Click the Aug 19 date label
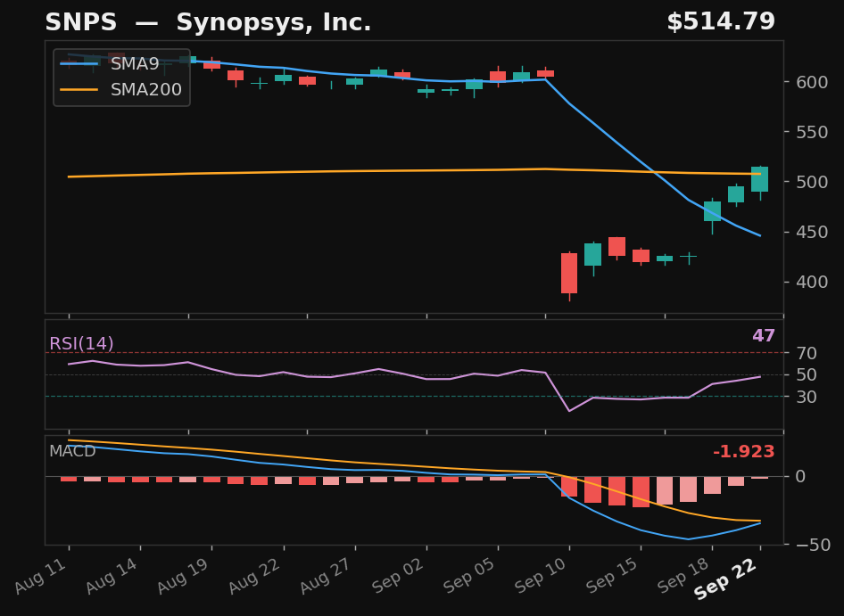This screenshot has height=616, width=844. coord(184,576)
